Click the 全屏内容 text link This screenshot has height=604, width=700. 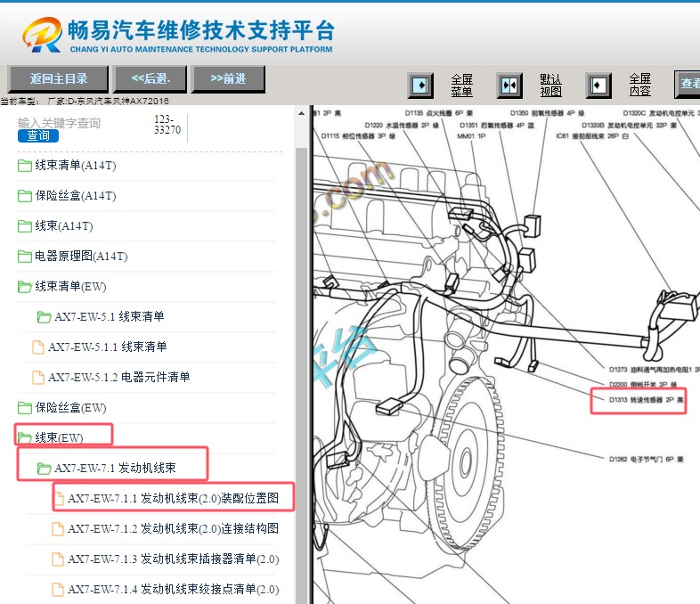[639, 85]
